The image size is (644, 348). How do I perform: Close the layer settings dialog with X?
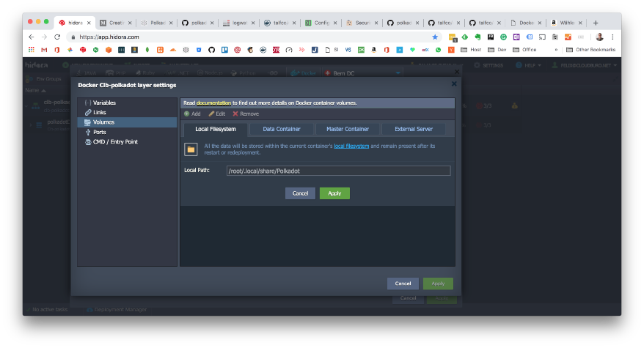tap(453, 84)
